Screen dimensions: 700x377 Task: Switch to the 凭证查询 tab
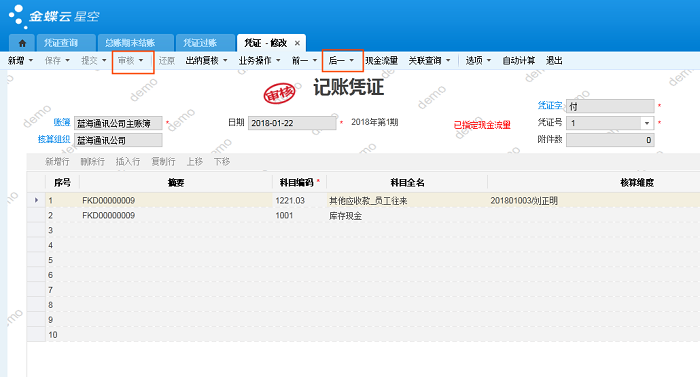61,43
